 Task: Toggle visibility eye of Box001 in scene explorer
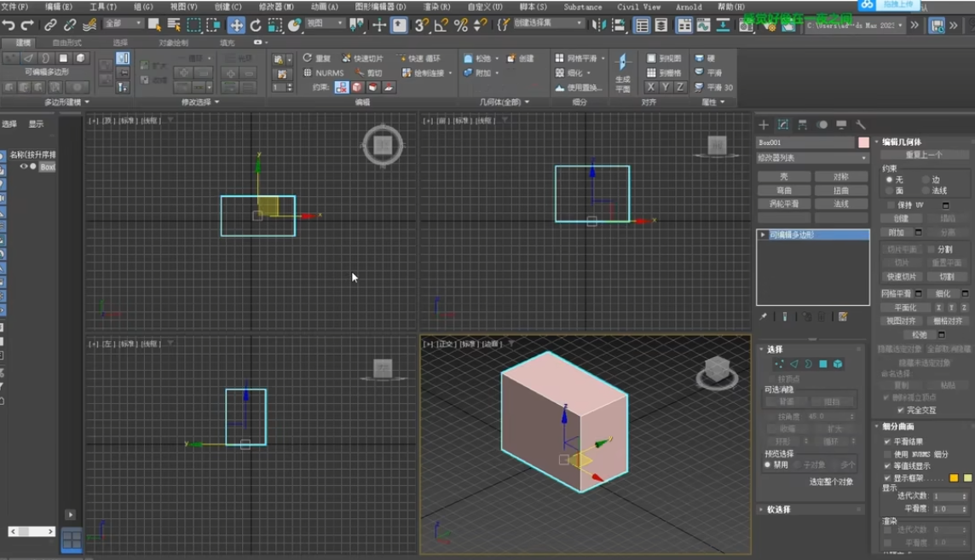pos(24,166)
